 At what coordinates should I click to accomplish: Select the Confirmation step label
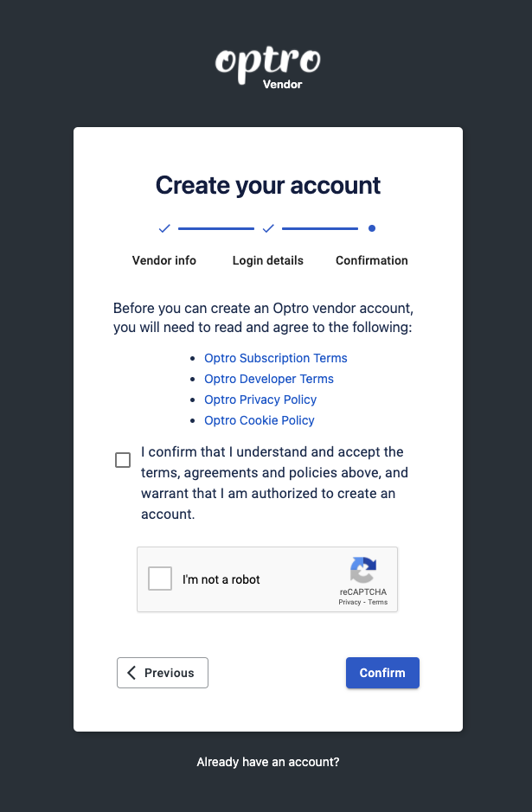click(371, 260)
